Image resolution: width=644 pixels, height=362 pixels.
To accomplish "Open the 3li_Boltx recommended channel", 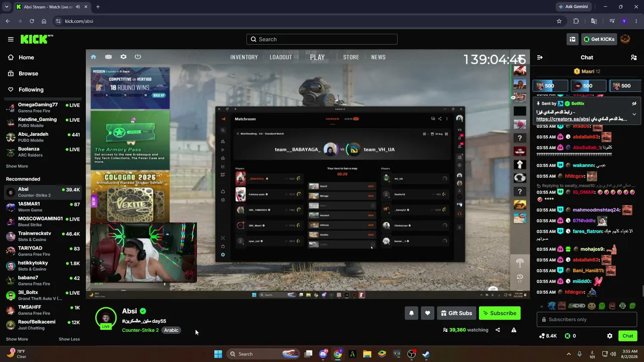I will 43,296.
